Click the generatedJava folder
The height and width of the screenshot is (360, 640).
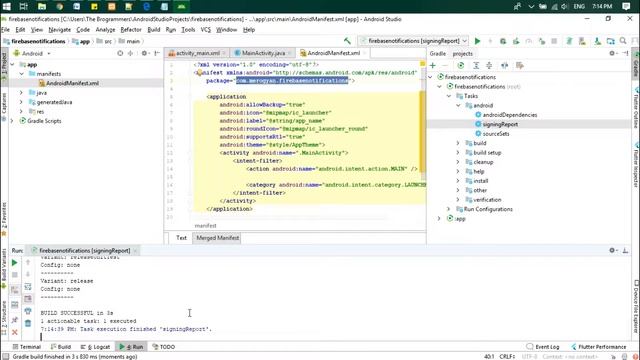54,102
